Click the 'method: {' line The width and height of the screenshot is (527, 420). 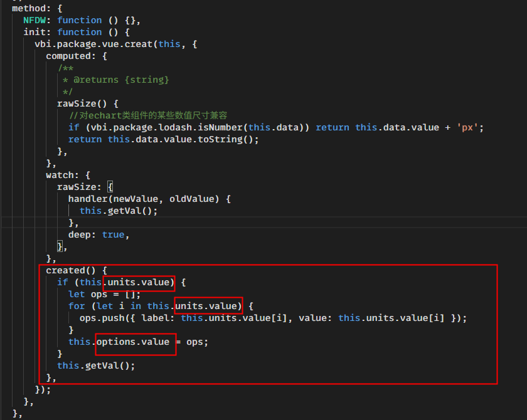(37, 8)
